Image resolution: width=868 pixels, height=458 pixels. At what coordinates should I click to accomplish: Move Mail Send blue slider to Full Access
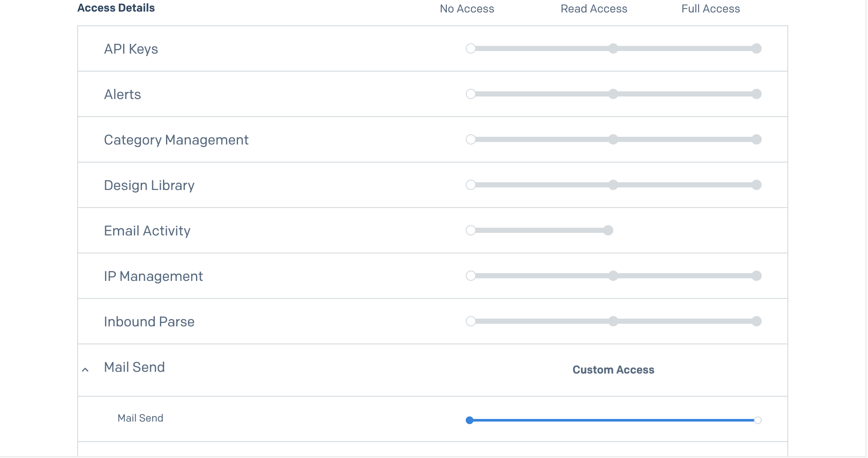[x=758, y=420]
